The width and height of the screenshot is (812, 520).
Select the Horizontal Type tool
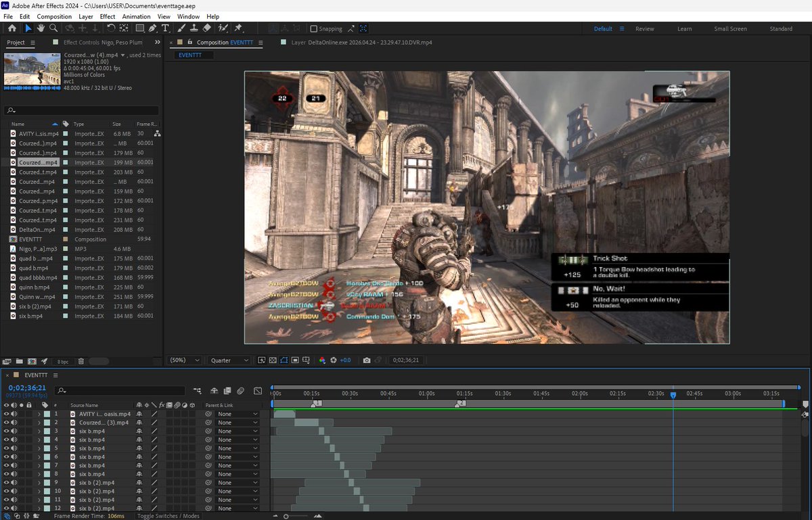pos(165,28)
